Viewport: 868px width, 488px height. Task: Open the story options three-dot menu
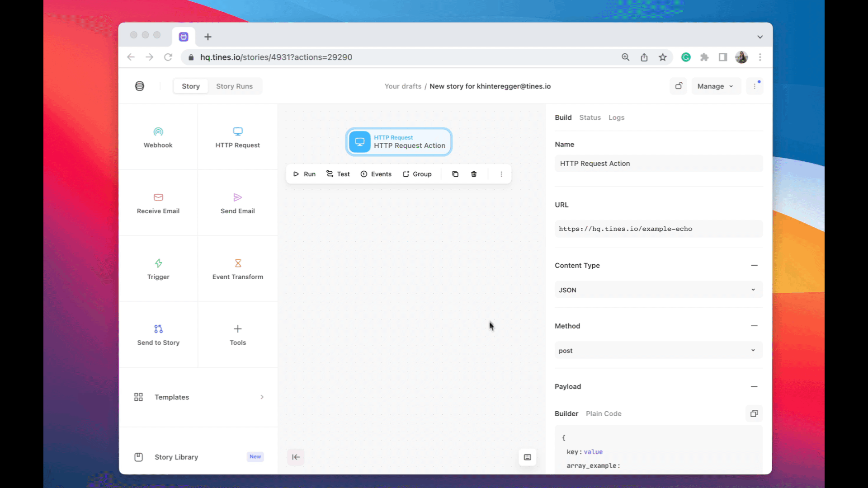[x=755, y=86]
